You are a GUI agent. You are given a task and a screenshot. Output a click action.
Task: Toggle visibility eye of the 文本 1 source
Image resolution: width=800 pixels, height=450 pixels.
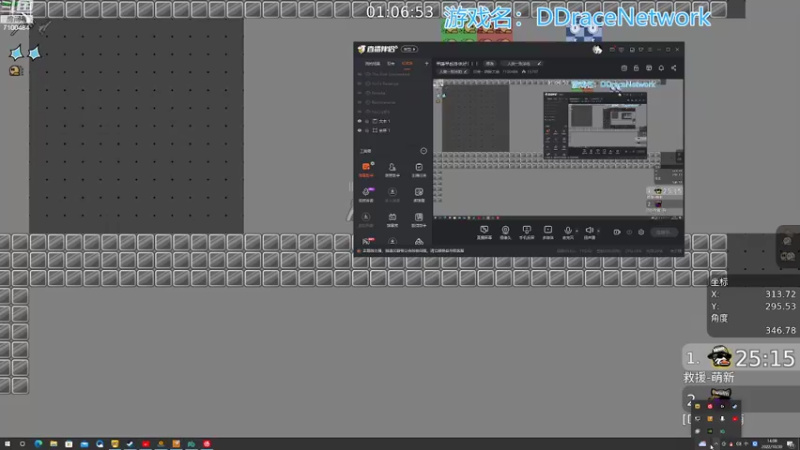point(360,121)
